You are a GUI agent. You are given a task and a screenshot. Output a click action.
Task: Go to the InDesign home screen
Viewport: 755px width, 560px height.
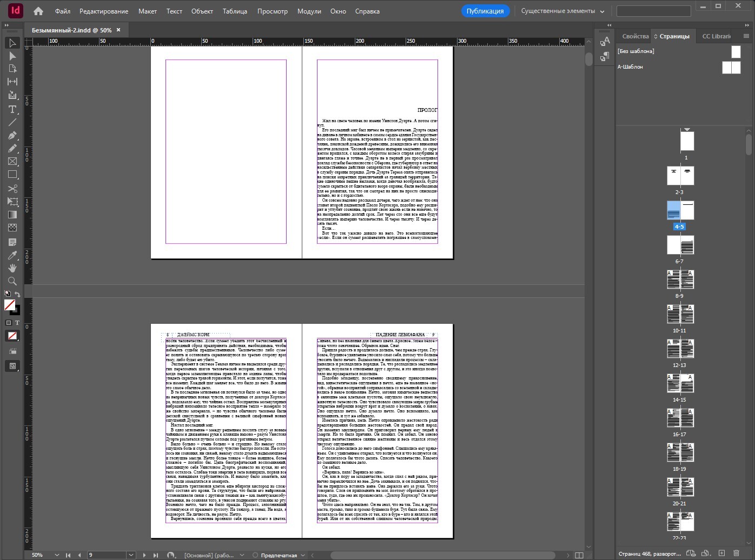click(x=38, y=11)
